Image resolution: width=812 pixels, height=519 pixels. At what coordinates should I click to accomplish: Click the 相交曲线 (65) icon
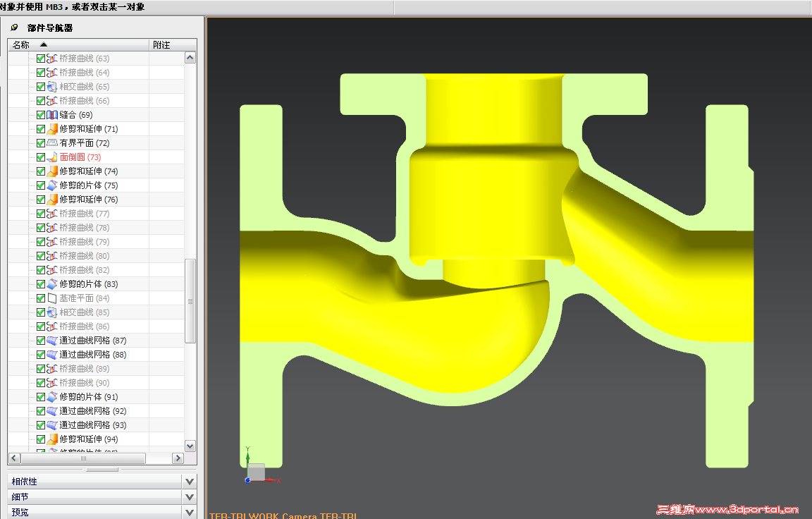pos(52,87)
